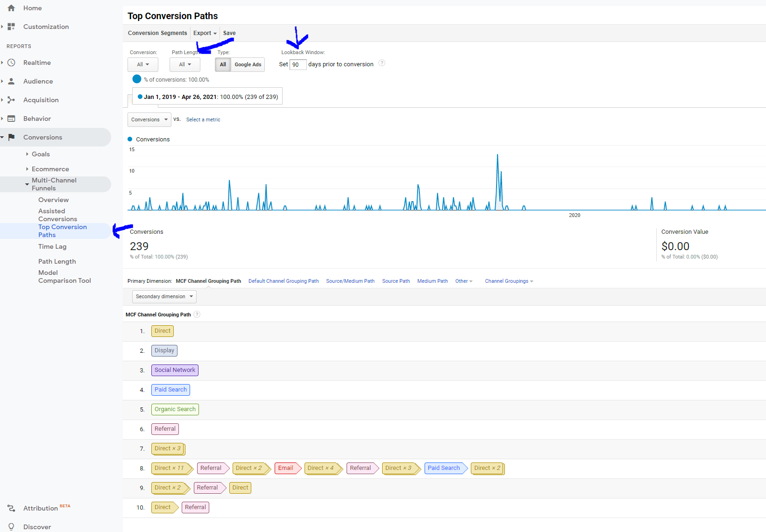Open the Acquisition arrows icon
The width and height of the screenshot is (766, 532).
[11, 100]
